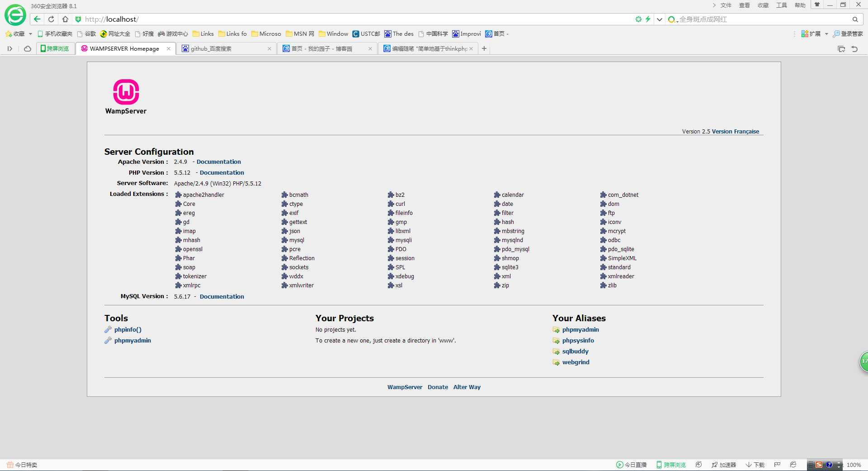Screen dimensions: 868x471
Task: Click folder icon beside sqlbuddy alias
Action: (556, 352)
